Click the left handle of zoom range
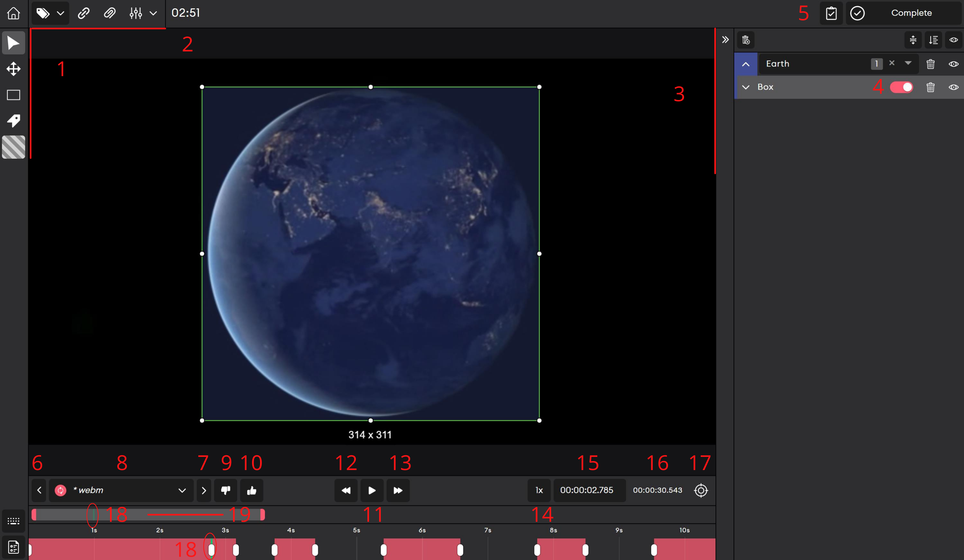This screenshot has width=964, height=560. click(34, 514)
